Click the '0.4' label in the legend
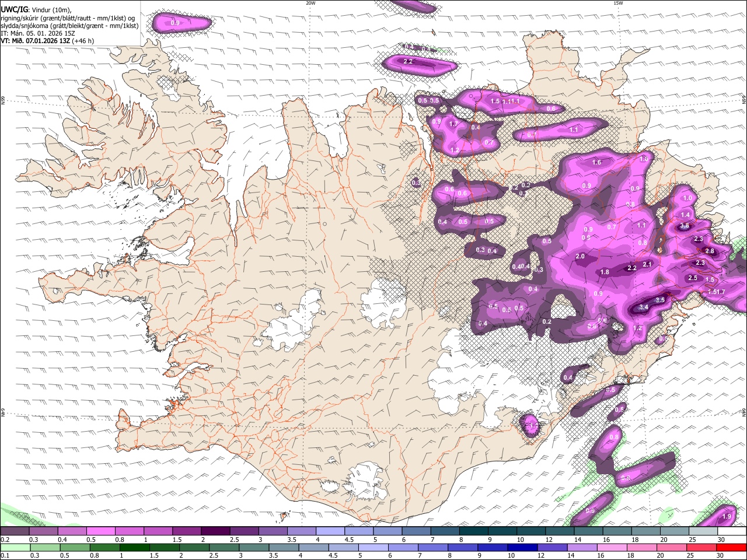 pyautogui.click(x=62, y=540)
